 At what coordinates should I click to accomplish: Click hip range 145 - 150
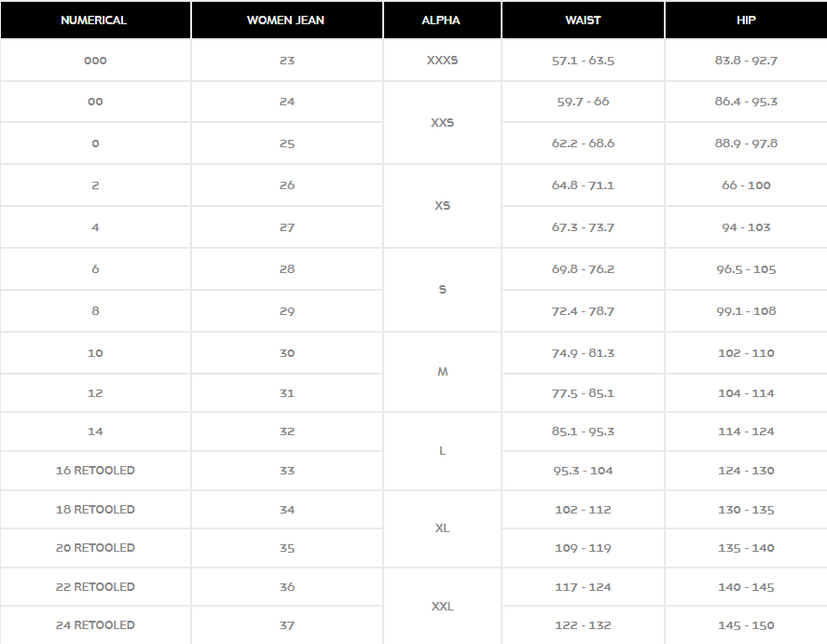pos(746,625)
